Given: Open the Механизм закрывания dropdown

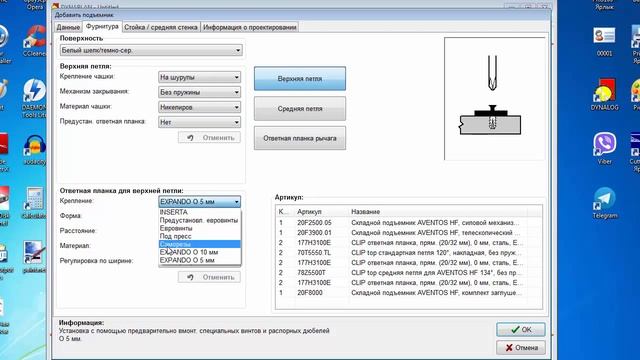Looking at the screenshot, I should click(199, 92).
